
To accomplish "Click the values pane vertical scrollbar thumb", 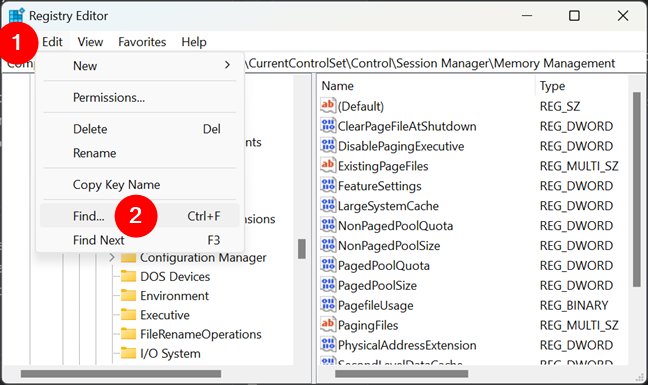I will (x=636, y=189).
